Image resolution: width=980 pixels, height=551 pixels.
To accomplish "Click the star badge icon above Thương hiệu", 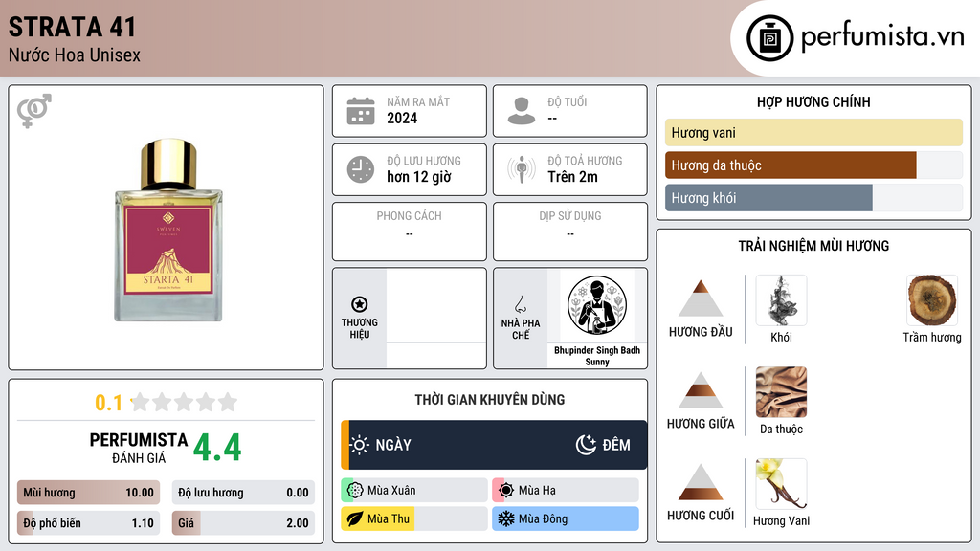I will click(x=360, y=304).
